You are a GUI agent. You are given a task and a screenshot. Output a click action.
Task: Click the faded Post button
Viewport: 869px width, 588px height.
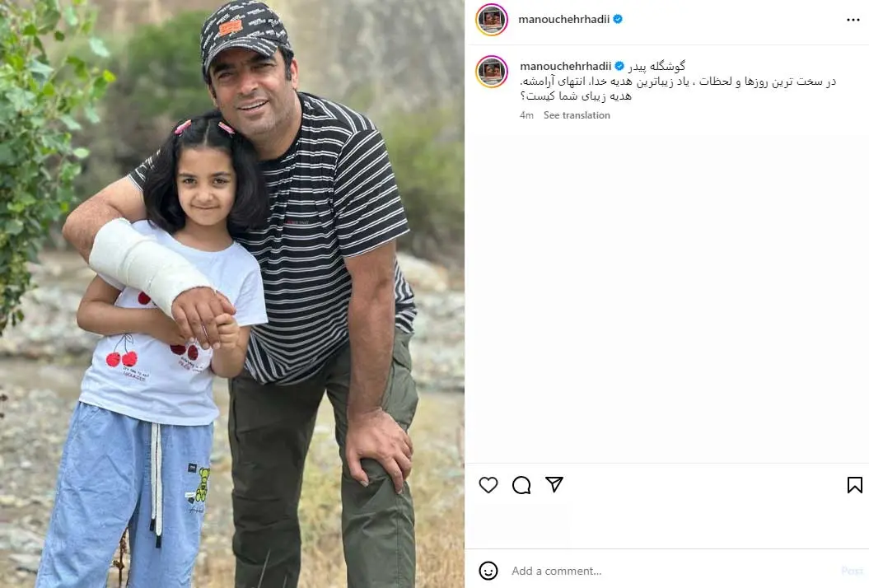[x=852, y=571]
